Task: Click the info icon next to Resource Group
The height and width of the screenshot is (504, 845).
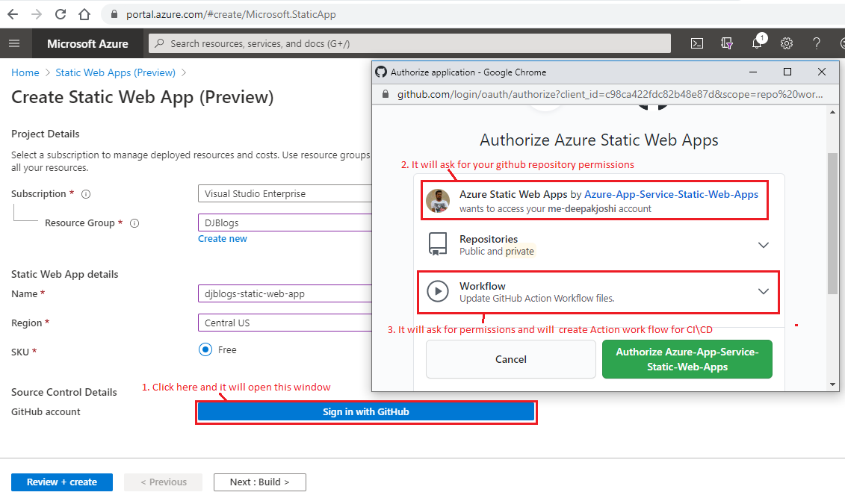Action: (134, 223)
